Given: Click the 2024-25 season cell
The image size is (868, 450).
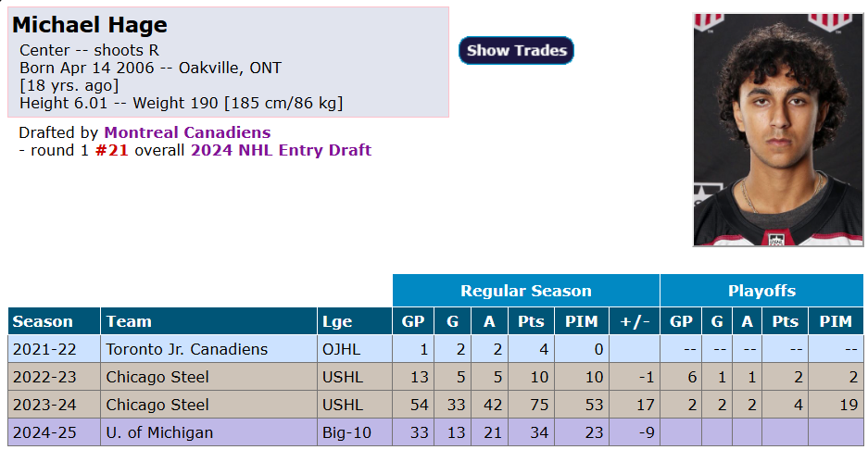Looking at the screenshot, I should click(44, 432).
